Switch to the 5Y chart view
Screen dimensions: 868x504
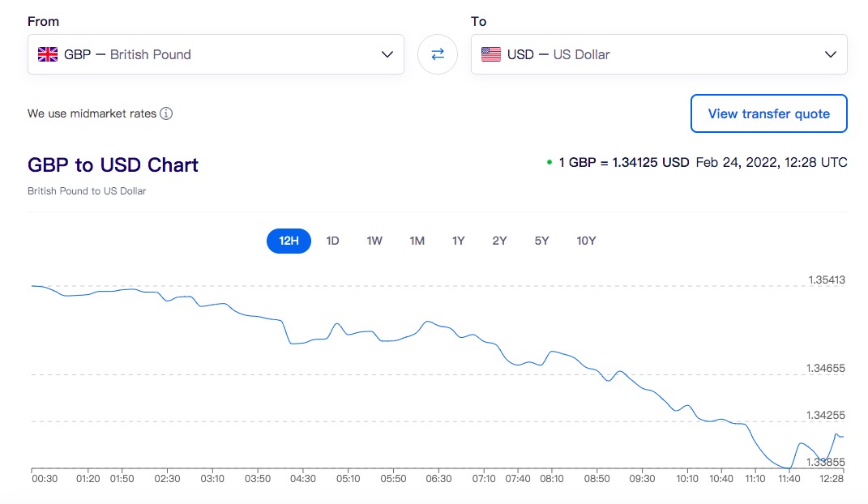pyautogui.click(x=541, y=241)
